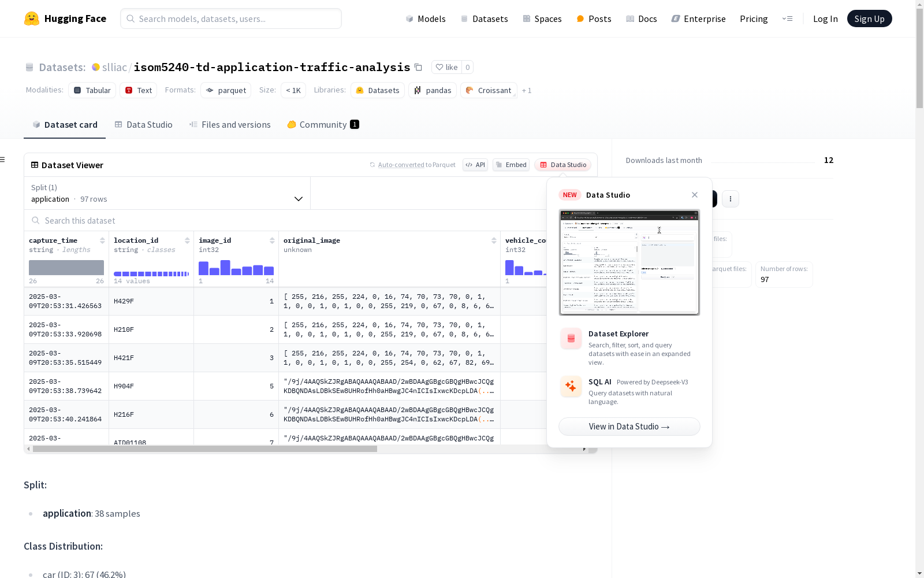The width and height of the screenshot is (924, 578).
Task: Open Models in the top navigation
Action: tap(426, 18)
